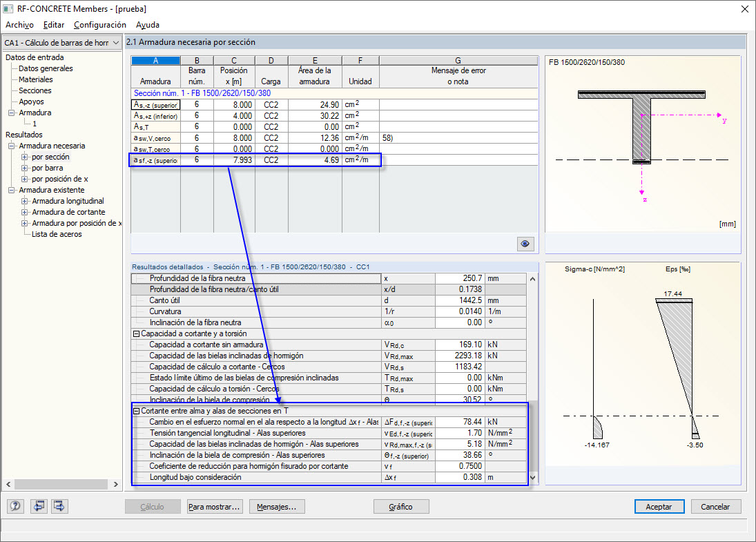Viewport: 756px width, 542px height.
Task: Select Secciones in the navigation tree
Action: tap(35, 90)
